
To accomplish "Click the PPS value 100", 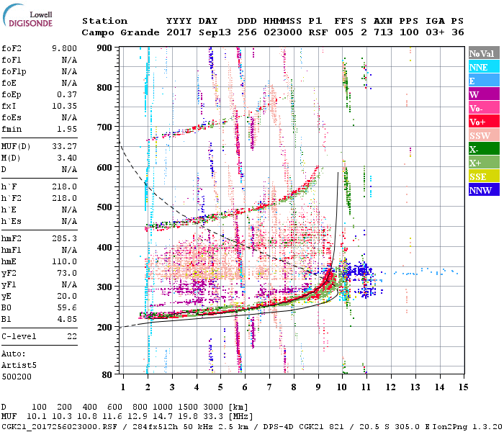I will point(409,32).
